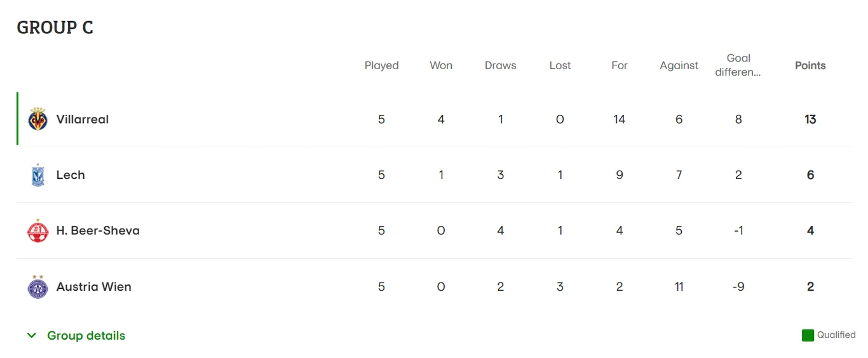Click Villarreal's 13 points value
This screenshot has height=358, width=868.
pos(810,119)
